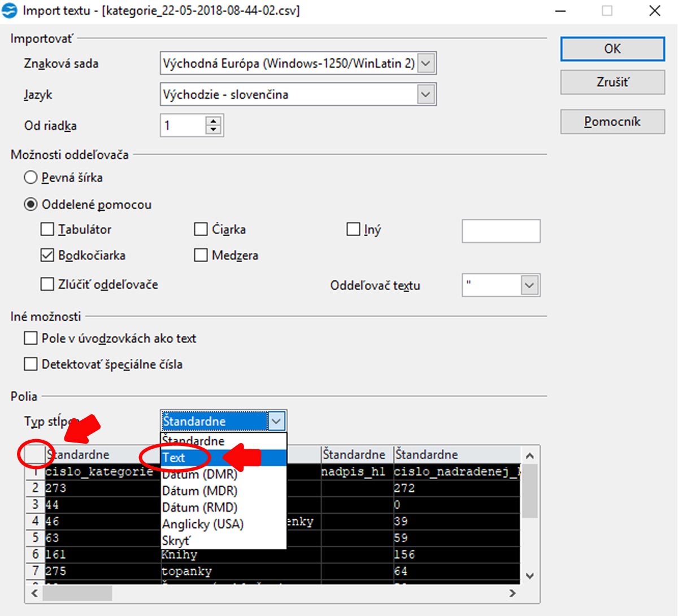Screen dimensions: 678x616
Task: Choose Dátum (RMD) column type
Action: click(224, 507)
